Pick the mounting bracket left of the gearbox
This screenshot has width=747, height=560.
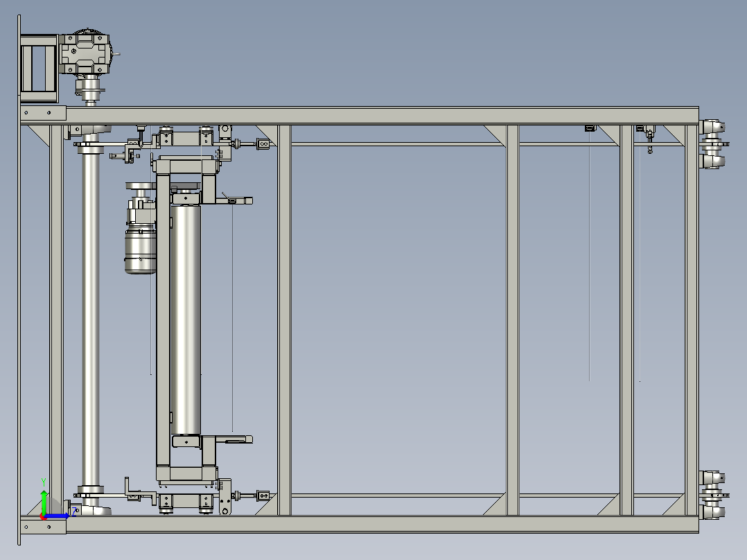point(39,68)
